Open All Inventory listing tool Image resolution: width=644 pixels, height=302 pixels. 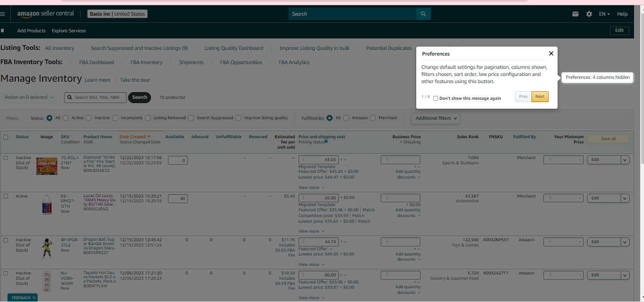tap(60, 48)
